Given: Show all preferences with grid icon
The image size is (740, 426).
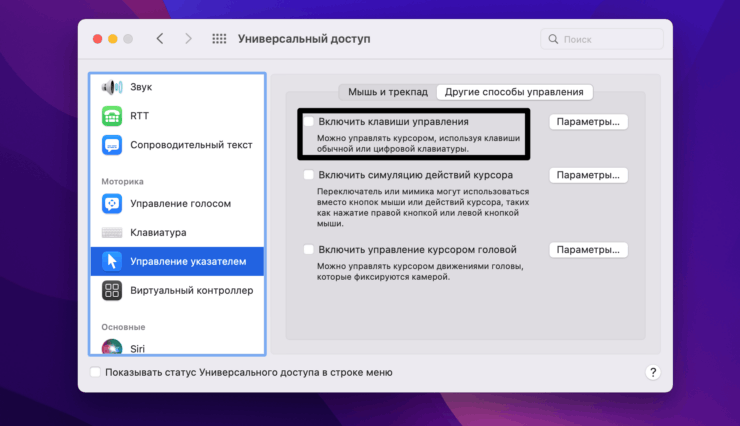Looking at the screenshot, I should click(219, 39).
